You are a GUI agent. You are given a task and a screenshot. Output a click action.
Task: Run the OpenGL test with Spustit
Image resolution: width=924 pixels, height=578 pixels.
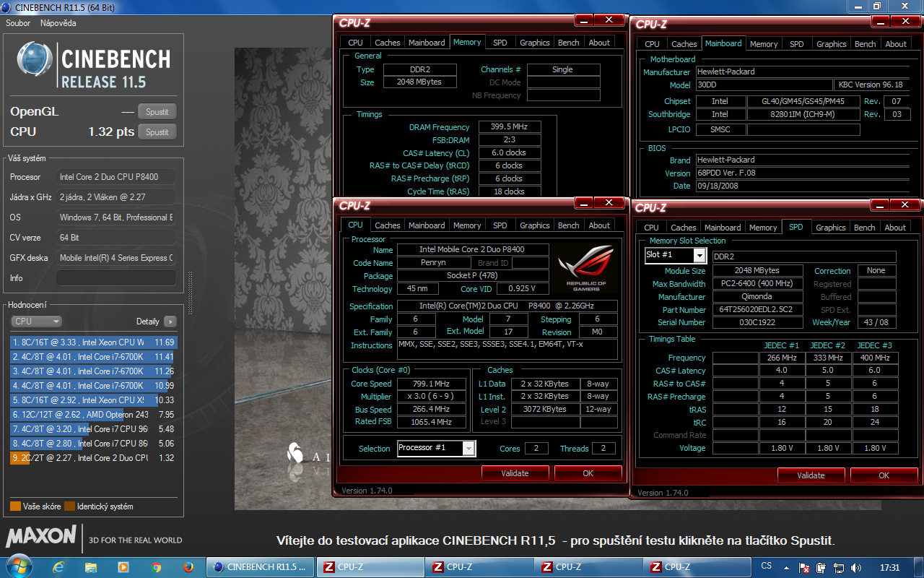click(x=157, y=112)
